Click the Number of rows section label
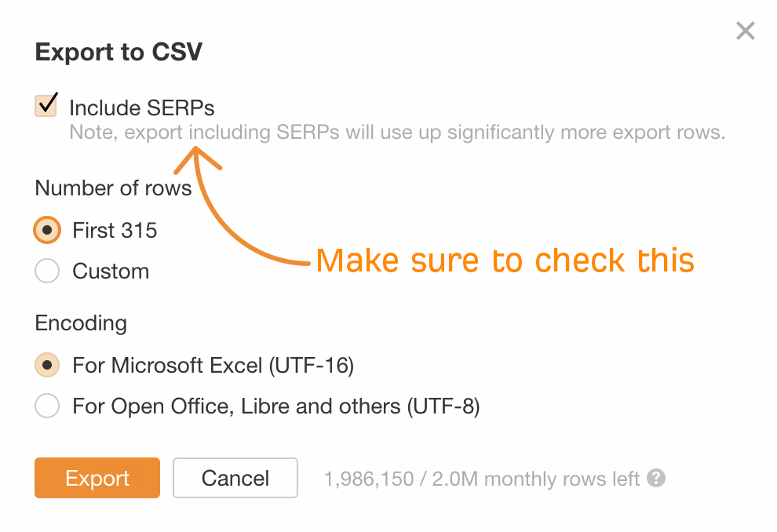This screenshot has width=777, height=532. (112, 188)
